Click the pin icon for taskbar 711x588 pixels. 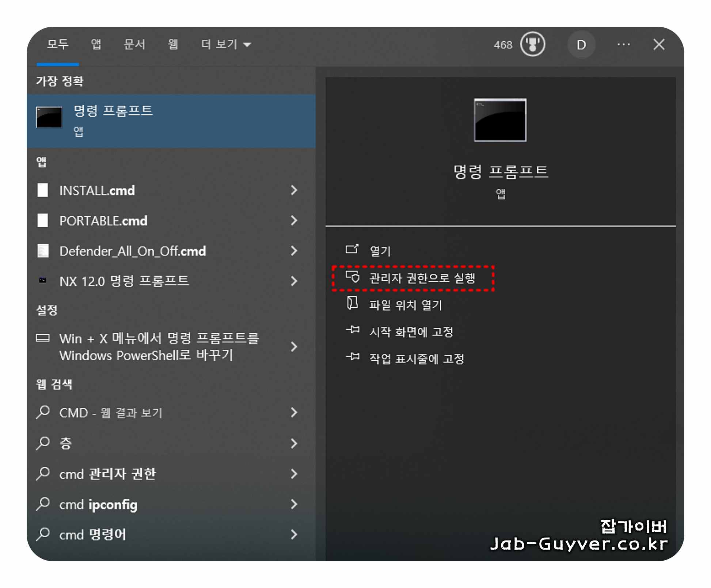(353, 357)
